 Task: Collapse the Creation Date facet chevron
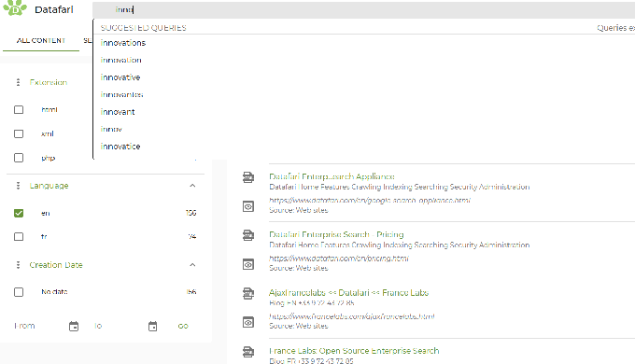coord(192,265)
